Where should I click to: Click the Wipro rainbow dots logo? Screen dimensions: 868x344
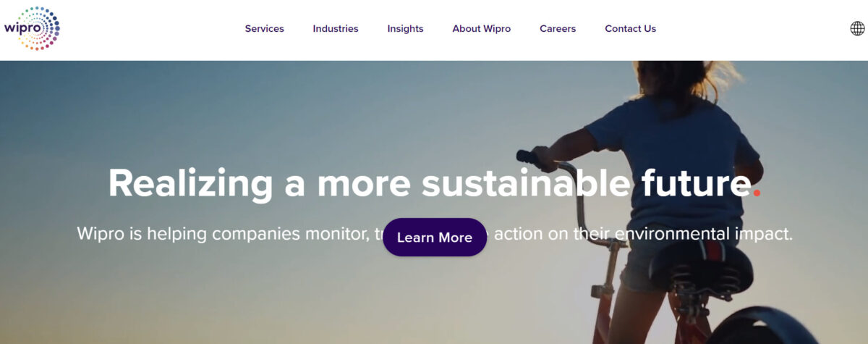pyautogui.click(x=32, y=28)
